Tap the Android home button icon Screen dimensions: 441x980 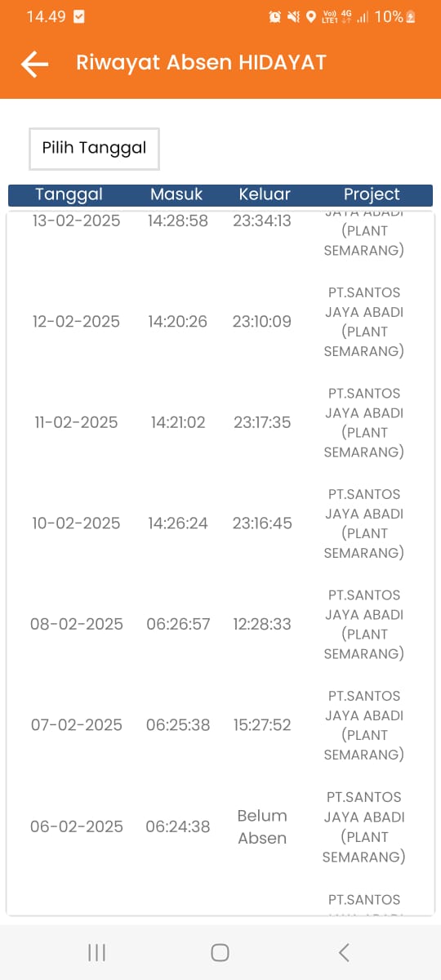pyautogui.click(x=220, y=952)
